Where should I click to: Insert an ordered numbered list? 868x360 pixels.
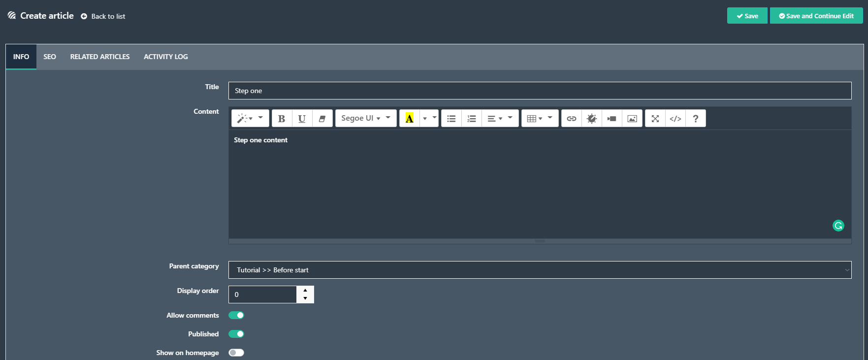coord(471,118)
